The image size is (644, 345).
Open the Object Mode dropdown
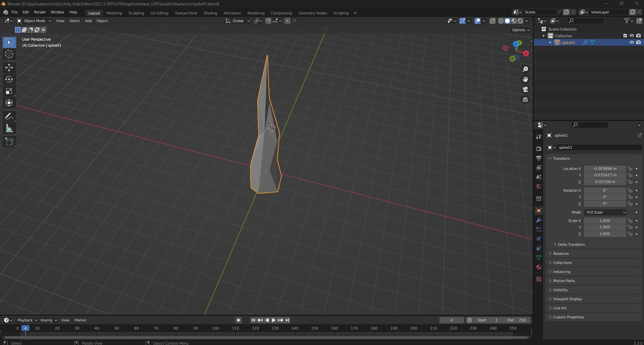(x=34, y=21)
